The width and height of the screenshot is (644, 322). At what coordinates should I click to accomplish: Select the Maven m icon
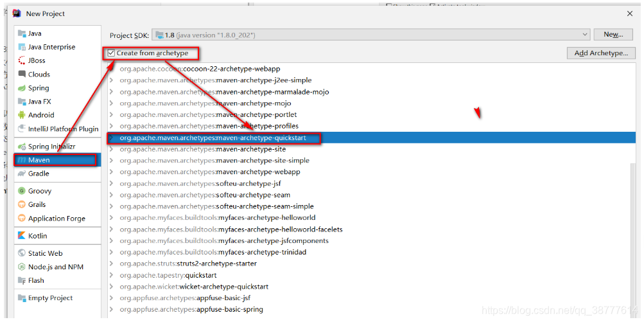pos(22,160)
